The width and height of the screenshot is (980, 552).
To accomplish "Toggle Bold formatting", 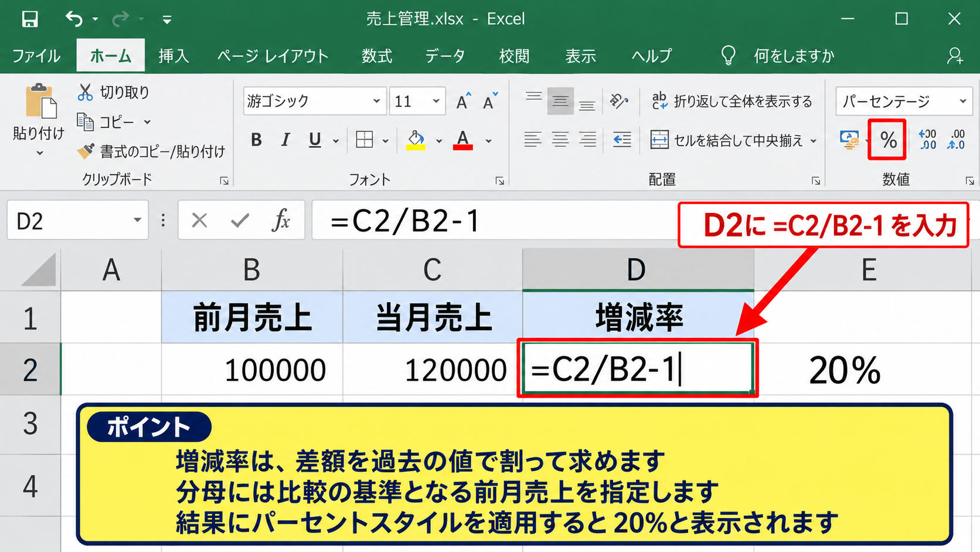I will [256, 140].
